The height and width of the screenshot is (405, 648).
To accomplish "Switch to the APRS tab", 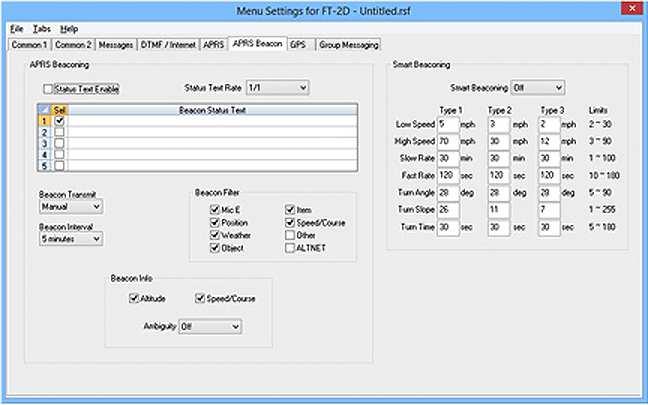I will (x=214, y=45).
